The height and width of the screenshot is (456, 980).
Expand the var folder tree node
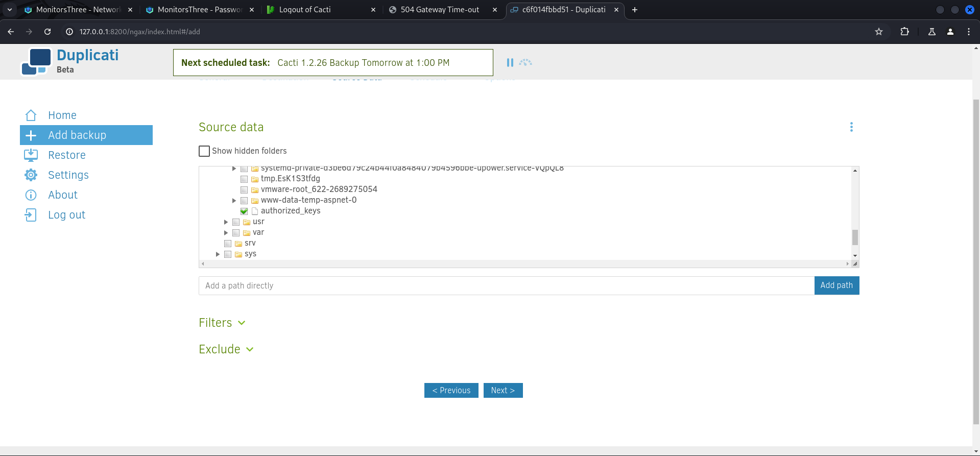click(x=226, y=233)
